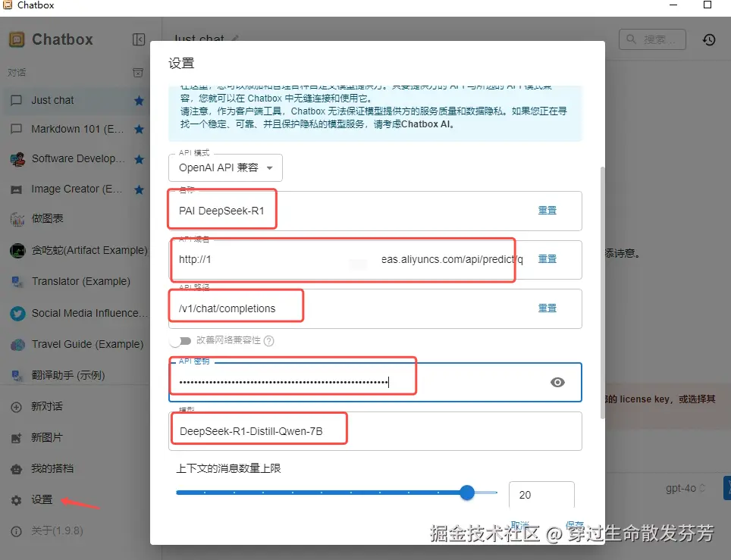Click the robot icon for 我的搭档
This screenshot has height=560, width=731.
pyautogui.click(x=17, y=469)
